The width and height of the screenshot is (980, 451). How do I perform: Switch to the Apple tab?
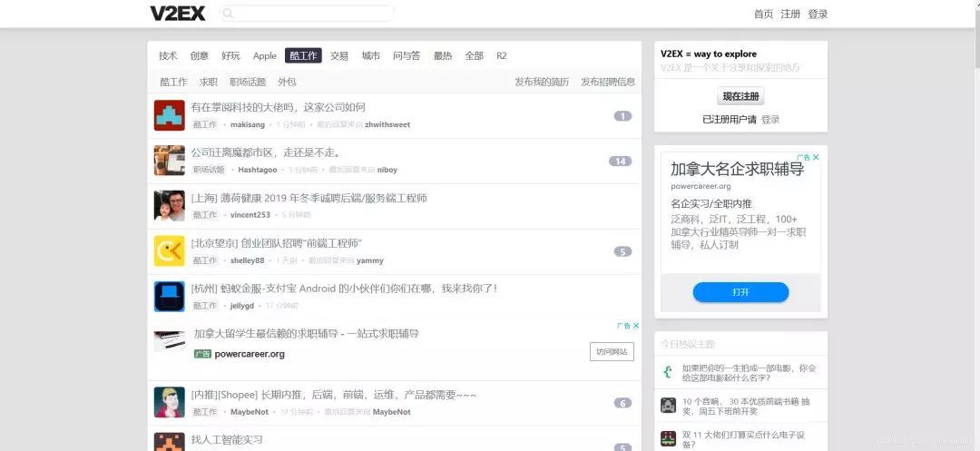tap(264, 55)
